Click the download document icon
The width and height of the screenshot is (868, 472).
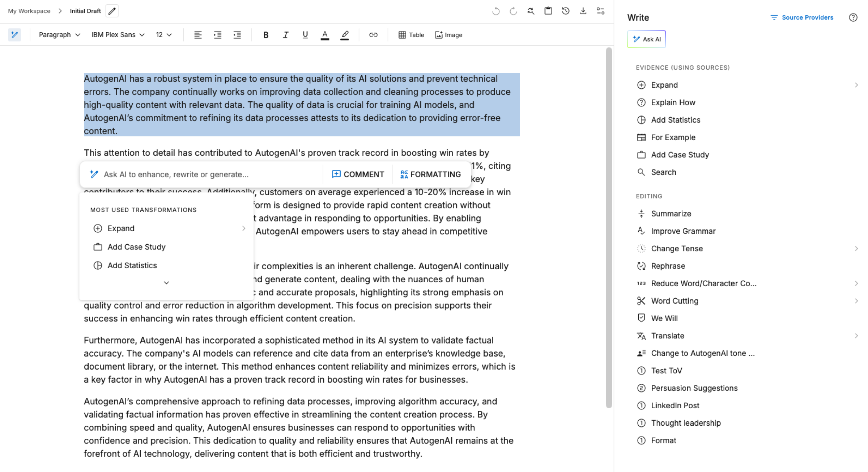pyautogui.click(x=583, y=11)
